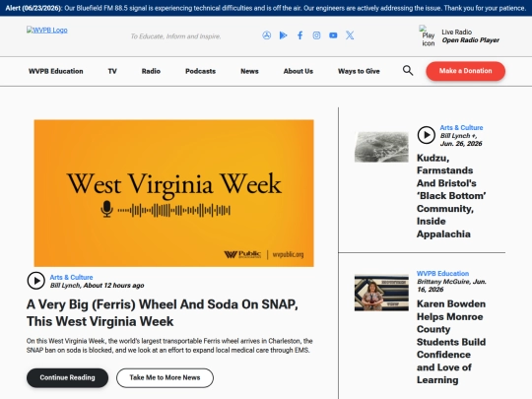The width and height of the screenshot is (532, 399).
Task: Open the Google Play icon link
Action: (284, 35)
